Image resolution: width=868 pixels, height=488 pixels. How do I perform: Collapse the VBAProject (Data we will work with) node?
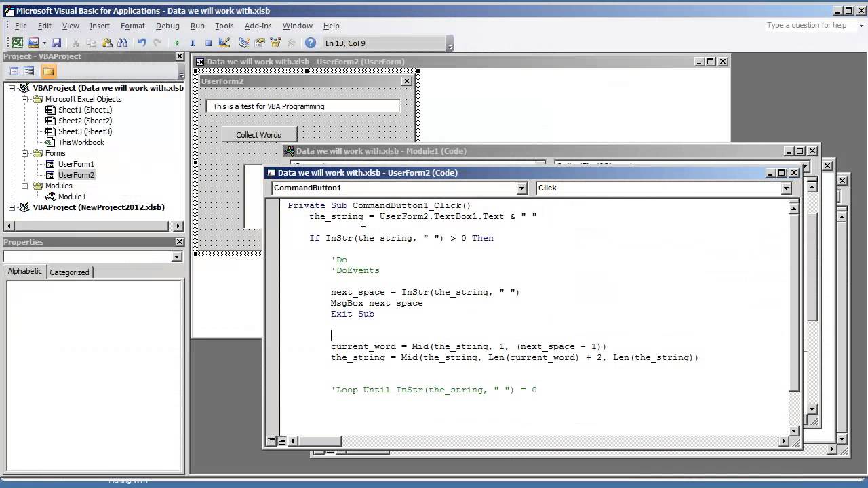(x=12, y=88)
